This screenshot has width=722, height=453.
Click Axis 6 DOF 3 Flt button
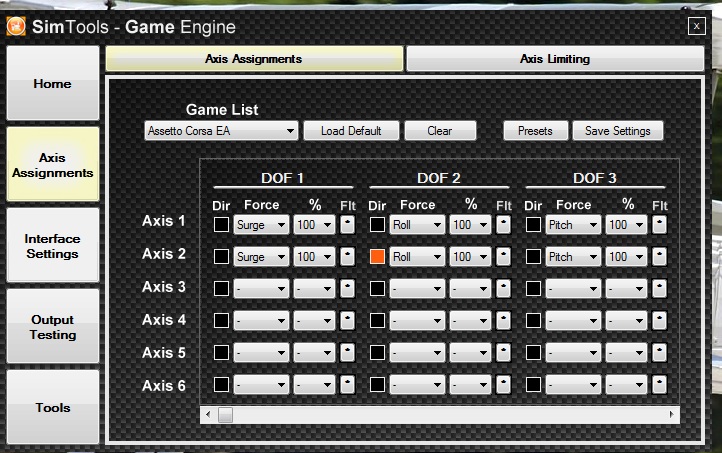click(659, 384)
